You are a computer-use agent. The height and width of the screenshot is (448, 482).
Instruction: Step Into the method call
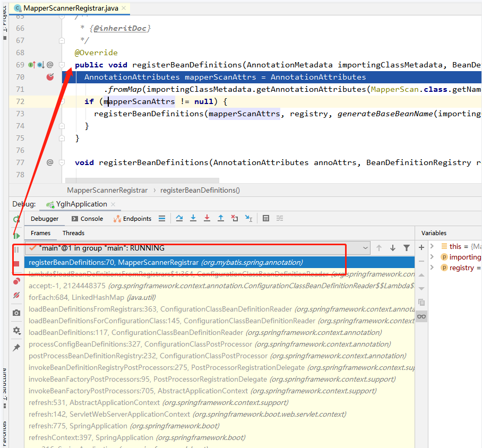point(193,218)
